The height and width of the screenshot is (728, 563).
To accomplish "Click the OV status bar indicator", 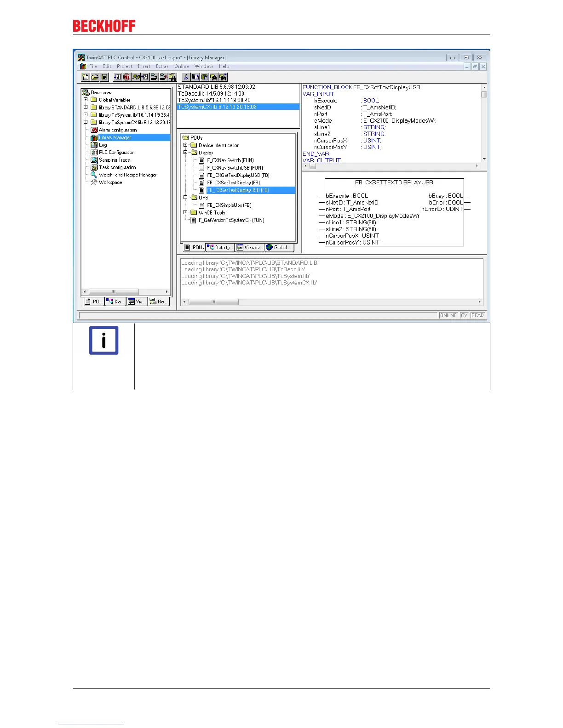I will coord(464,315).
